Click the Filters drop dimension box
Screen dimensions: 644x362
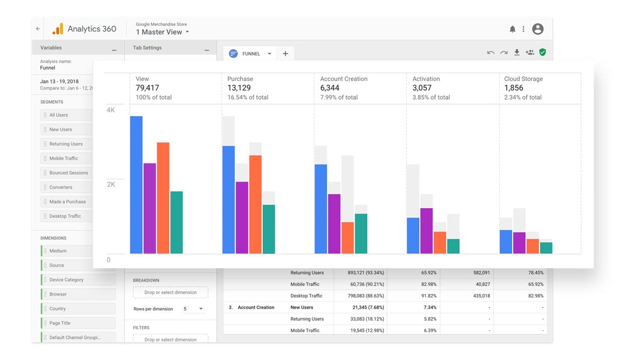tap(171, 339)
